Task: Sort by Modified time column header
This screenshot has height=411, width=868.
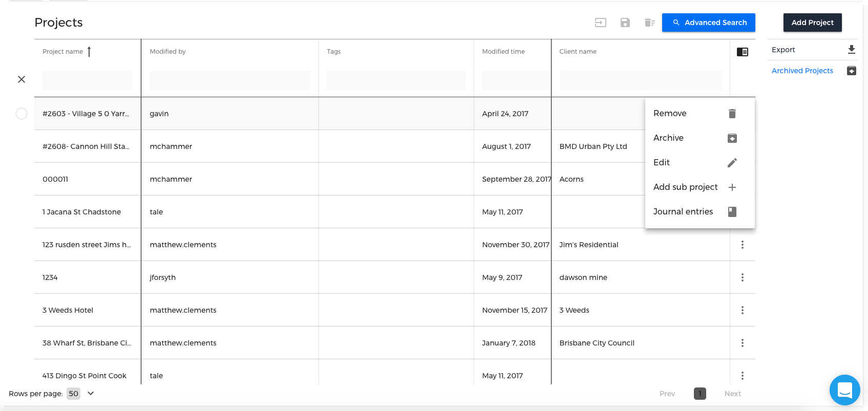Action: (x=503, y=52)
